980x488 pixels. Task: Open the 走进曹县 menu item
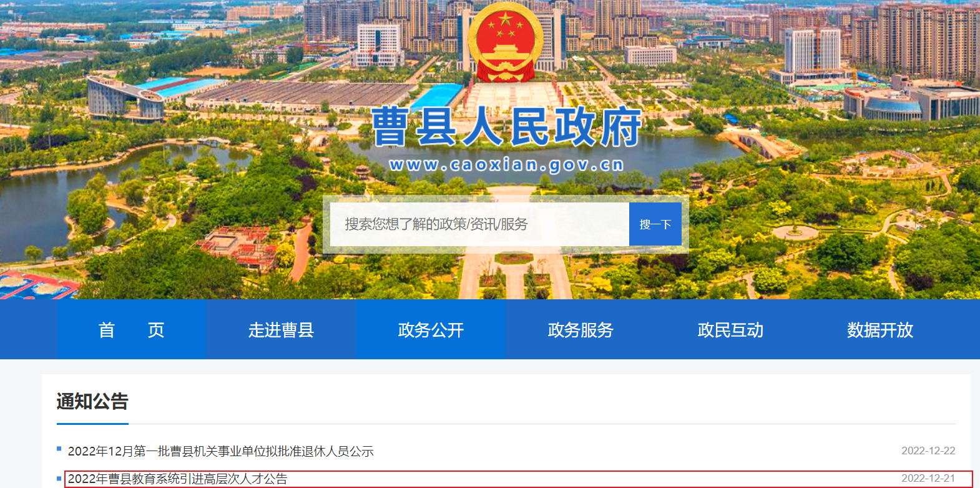(x=281, y=329)
